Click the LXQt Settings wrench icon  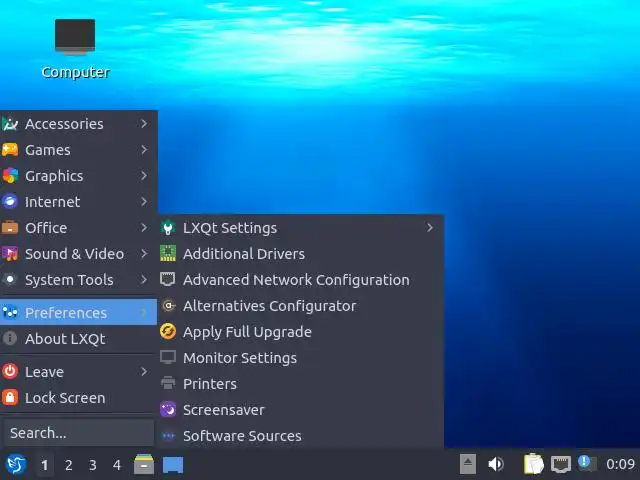168,228
